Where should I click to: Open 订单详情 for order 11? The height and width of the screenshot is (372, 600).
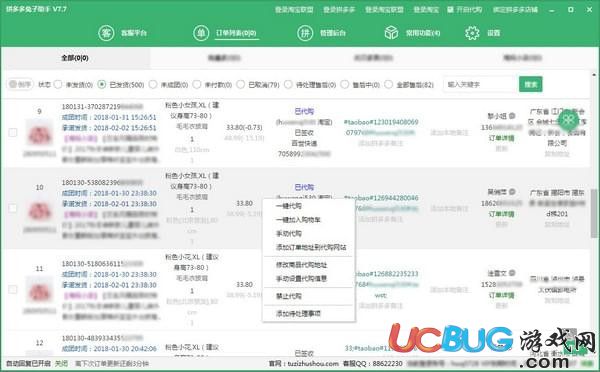501,295
